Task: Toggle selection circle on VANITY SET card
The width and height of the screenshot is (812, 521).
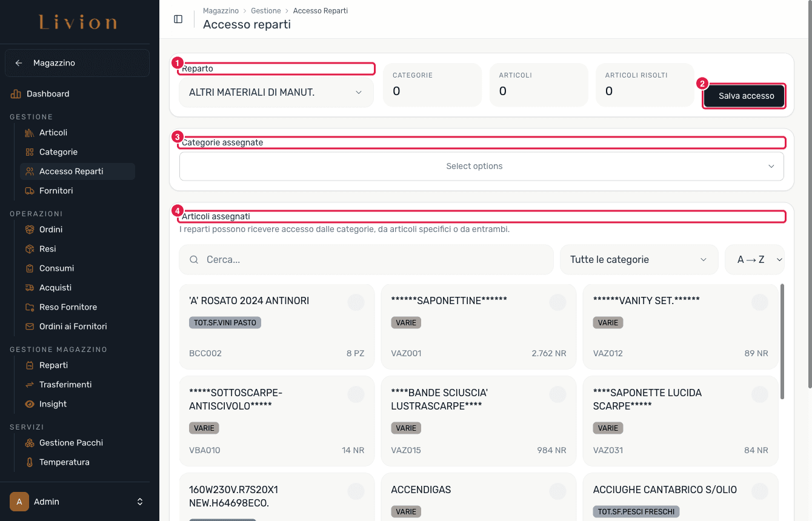Action: 759,302
